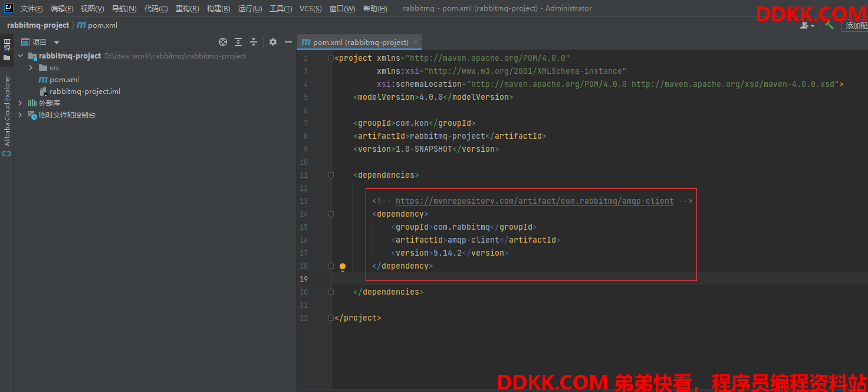Click the IntelliJ IDEA logo icon
The width and height of the screenshot is (868, 392).
(9, 8)
